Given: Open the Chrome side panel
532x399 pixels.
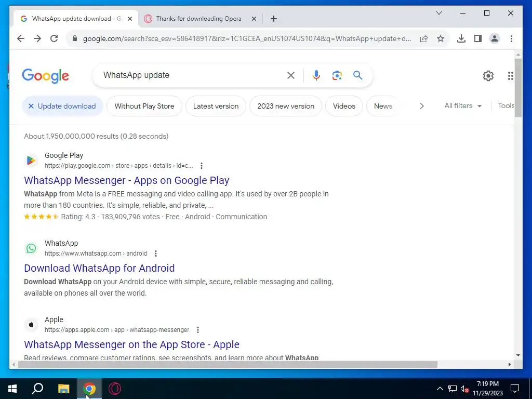Looking at the screenshot, I should click(478, 38).
